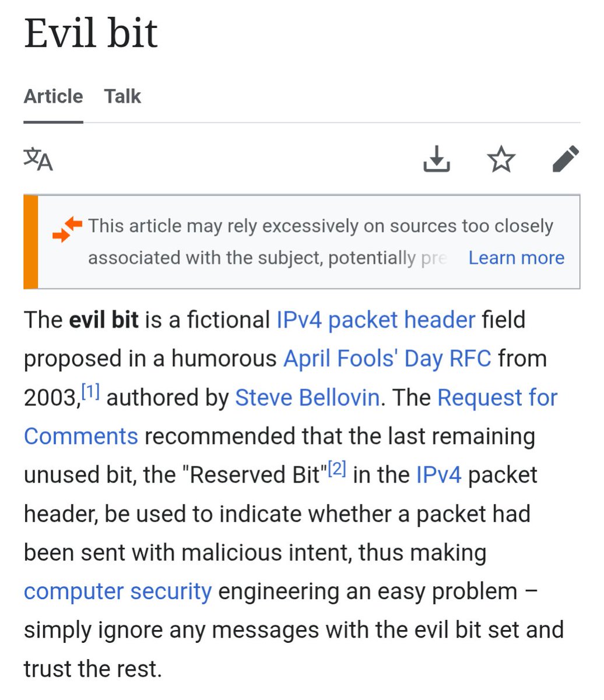Click the orange bar of the notice
The image size is (604, 700).
(31, 242)
